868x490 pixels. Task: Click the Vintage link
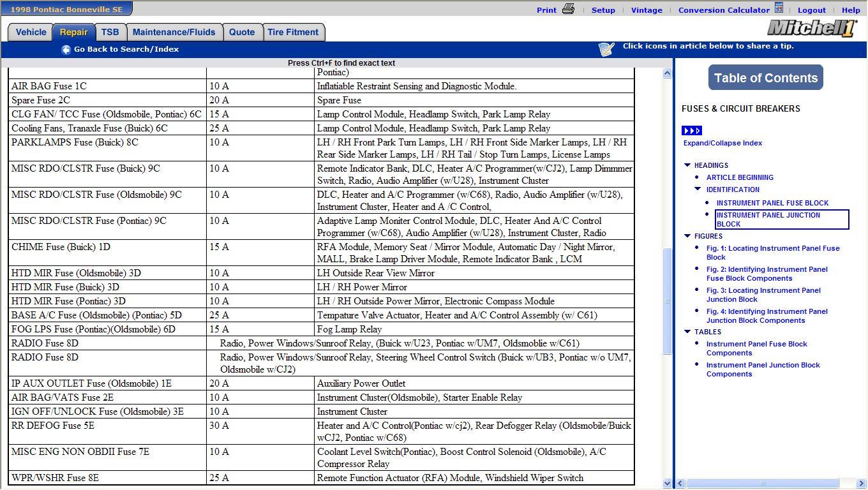pyautogui.click(x=647, y=10)
